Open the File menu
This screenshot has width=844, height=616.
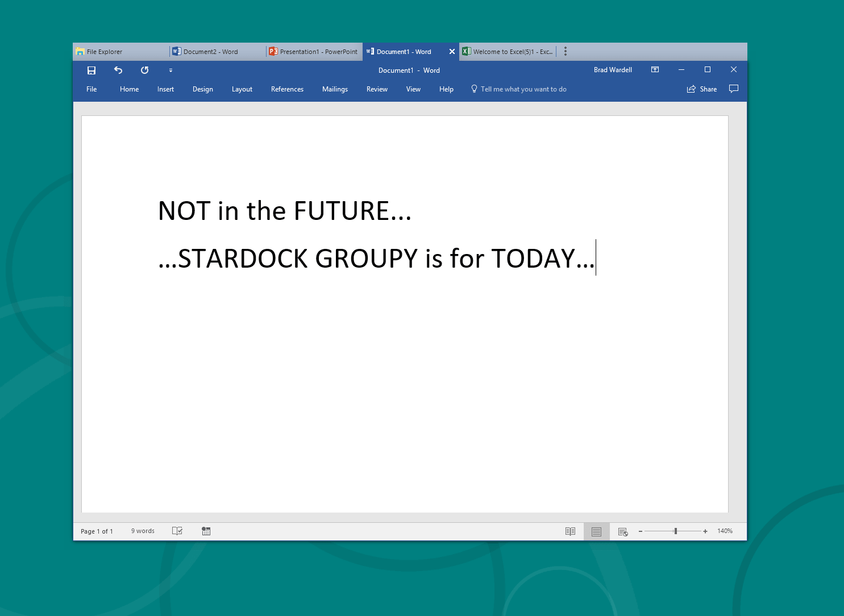tap(92, 89)
